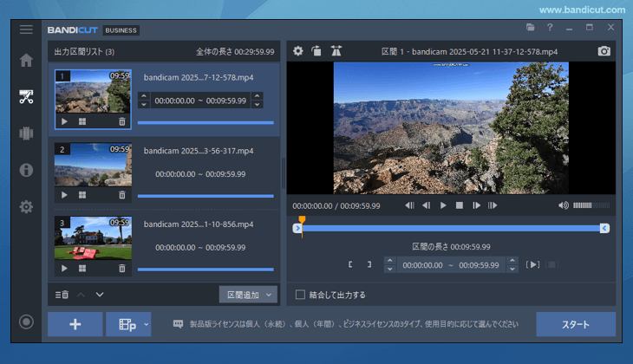Screen dimensions: 633x364
Task: Mute audio with speaker icon
Action: tap(563, 205)
